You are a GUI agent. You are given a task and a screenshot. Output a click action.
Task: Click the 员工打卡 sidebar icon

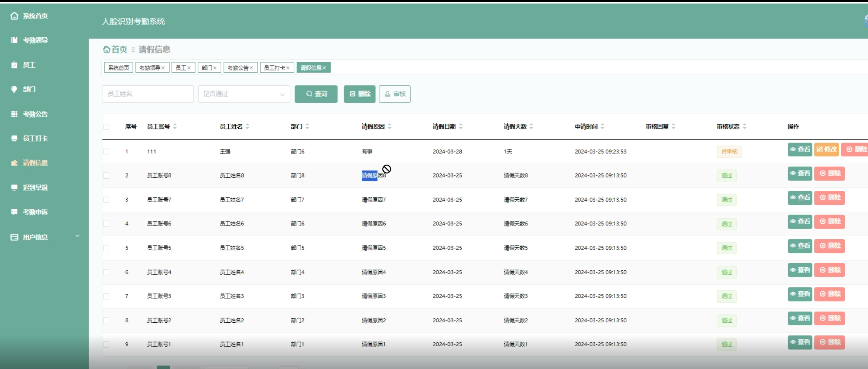(14, 138)
